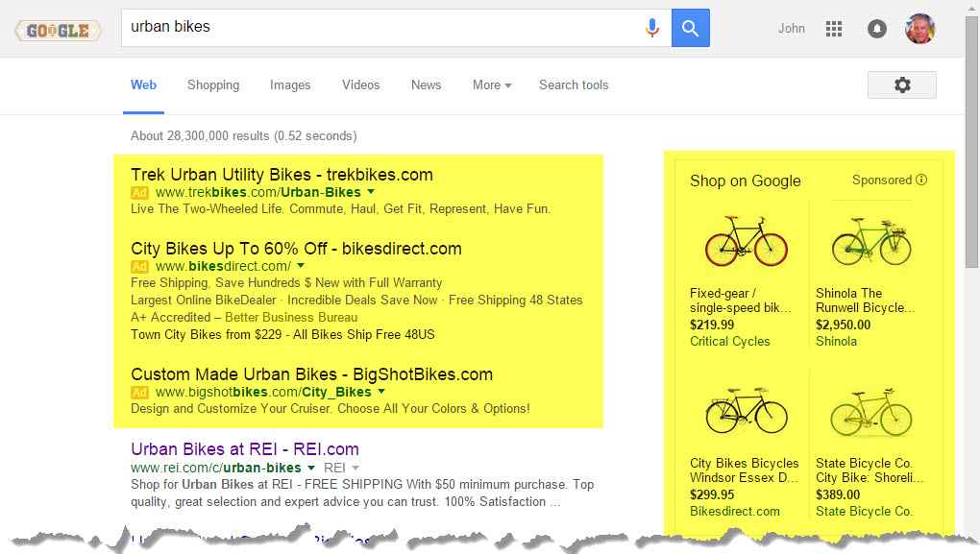Click the microphone icon for voice search
Image resolution: width=980 pixels, height=554 pixels.
click(652, 27)
